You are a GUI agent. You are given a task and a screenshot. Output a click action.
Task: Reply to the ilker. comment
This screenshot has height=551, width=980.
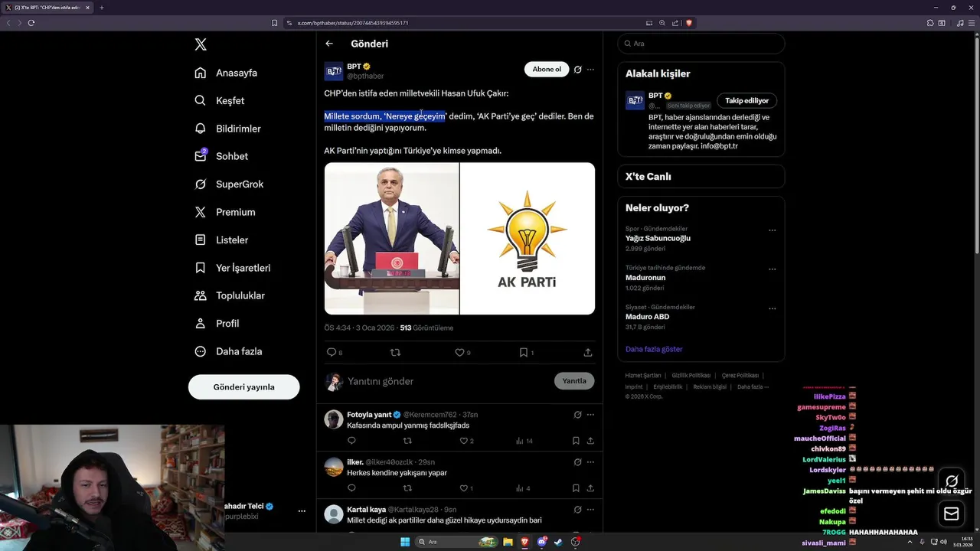click(351, 488)
